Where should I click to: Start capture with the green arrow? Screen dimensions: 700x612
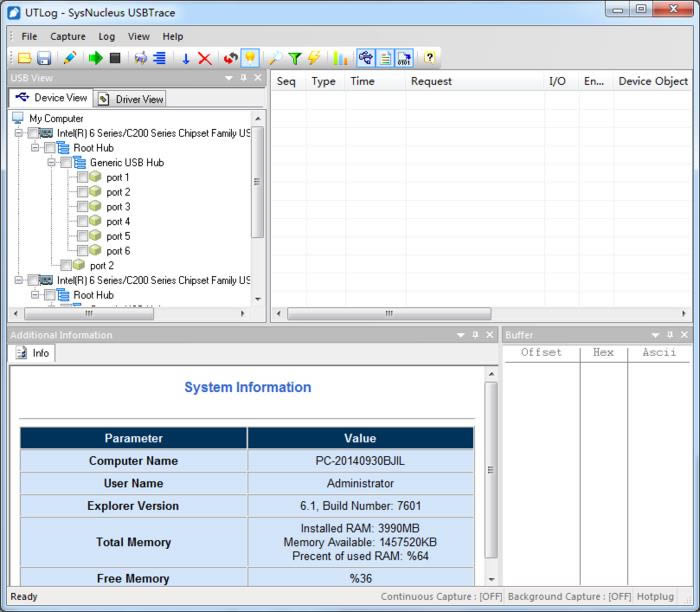point(96,58)
